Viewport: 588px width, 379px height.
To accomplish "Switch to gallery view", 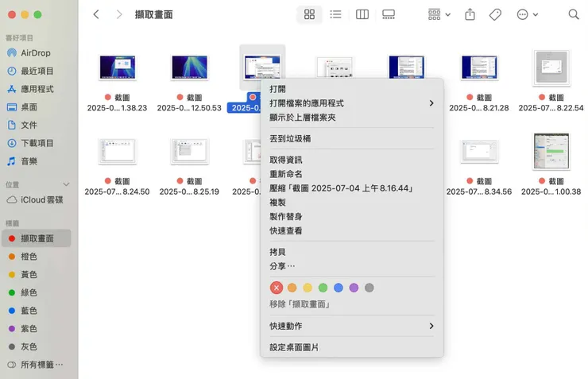I will coord(389,14).
